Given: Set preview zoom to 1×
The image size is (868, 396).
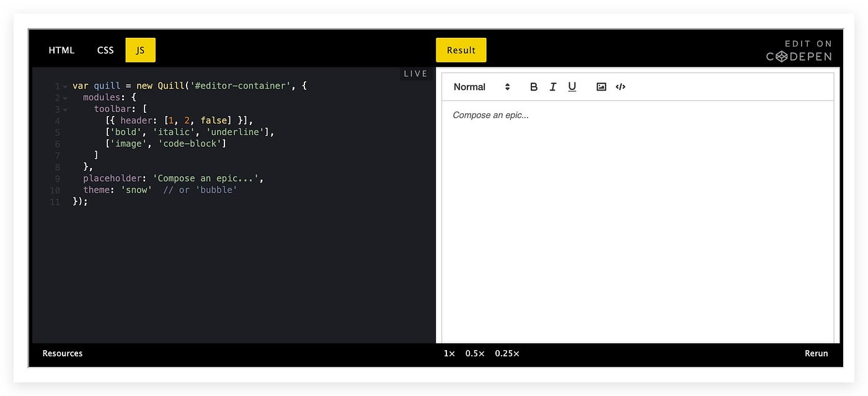Looking at the screenshot, I should click(449, 353).
